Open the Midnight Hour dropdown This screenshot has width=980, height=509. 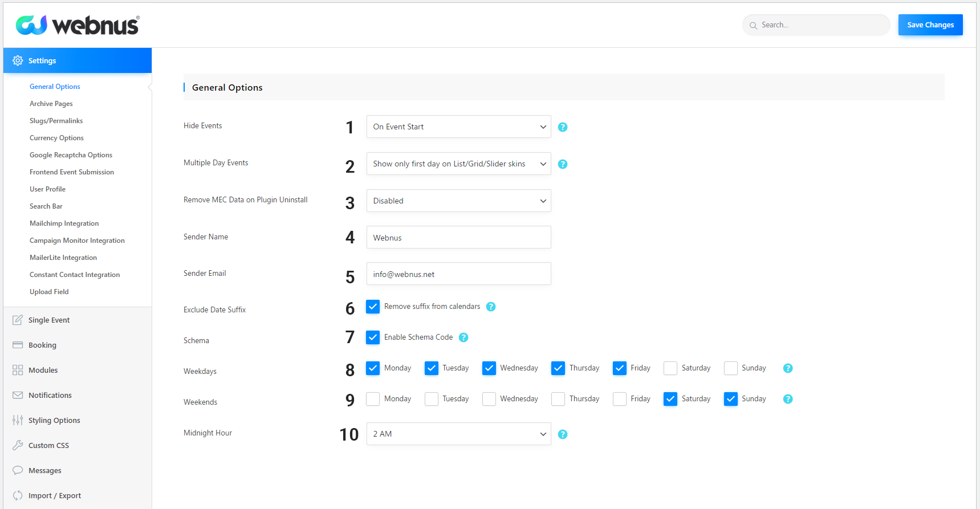coord(459,434)
